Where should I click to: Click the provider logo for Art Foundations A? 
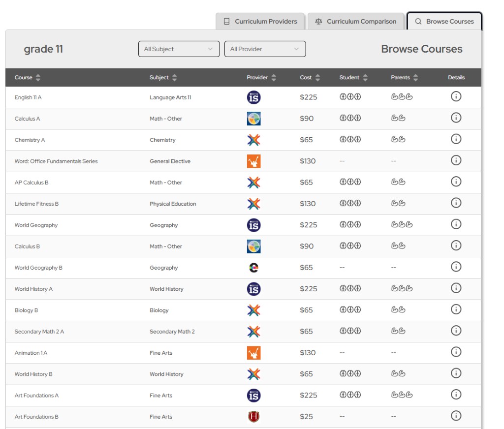[x=253, y=396]
